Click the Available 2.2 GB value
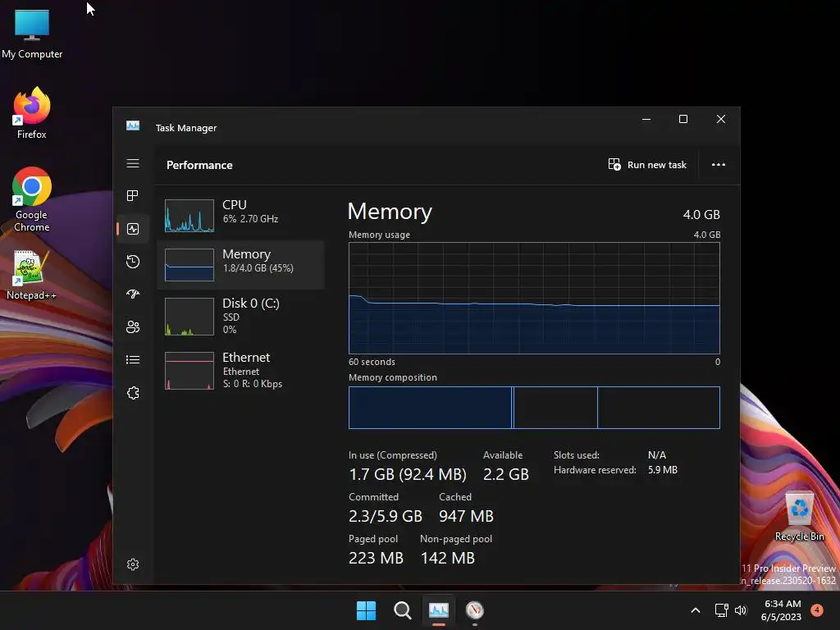Image resolution: width=840 pixels, height=630 pixels. click(505, 474)
